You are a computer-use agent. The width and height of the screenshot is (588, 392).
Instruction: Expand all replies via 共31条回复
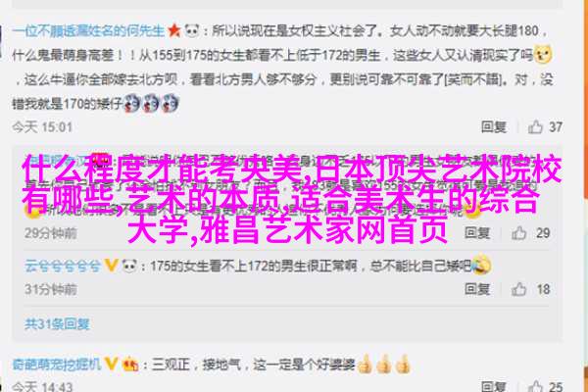[x=57, y=323]
